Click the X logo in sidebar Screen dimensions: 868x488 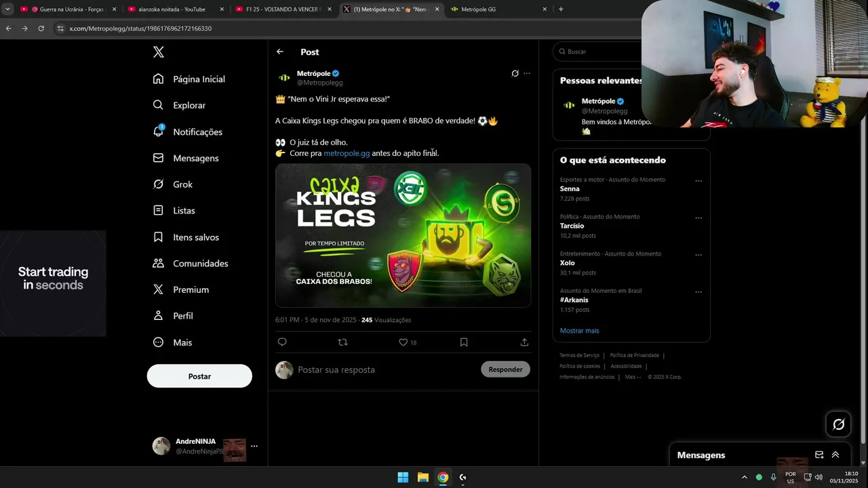pyautogui.click(x=158, y=52)
